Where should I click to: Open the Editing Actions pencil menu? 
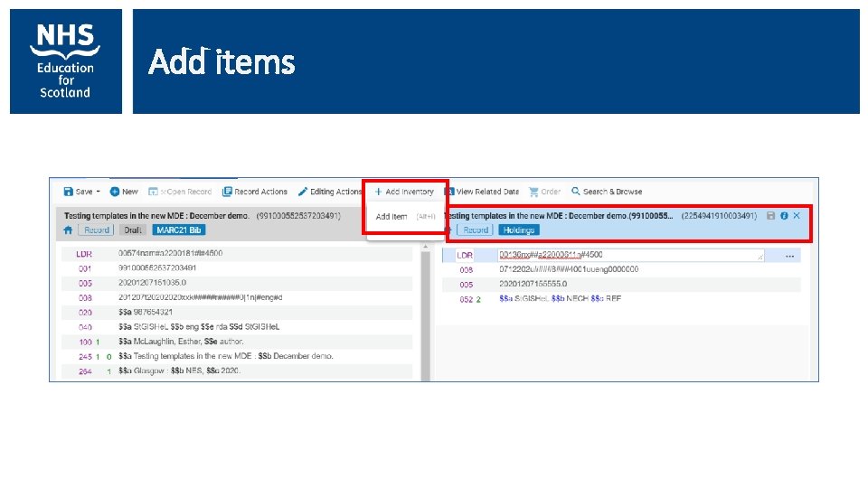click(330, 192)
